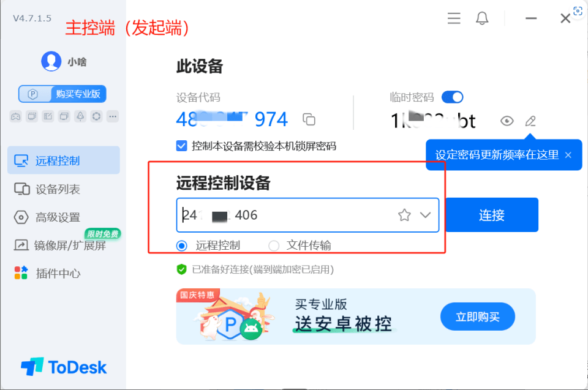Click the 购买专业版 P badge icon
This screenshot has width=588, height=390.
pyautogui.click(x=33, y=94)
